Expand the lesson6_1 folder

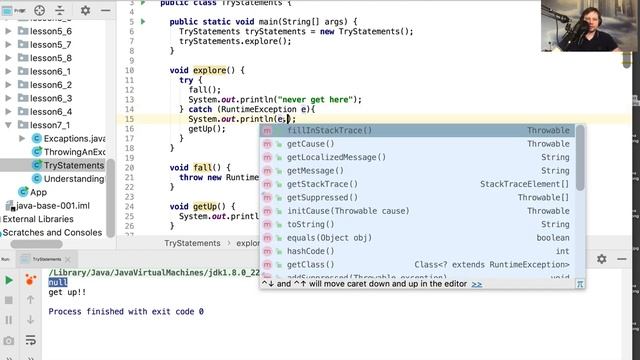[8, 71]
